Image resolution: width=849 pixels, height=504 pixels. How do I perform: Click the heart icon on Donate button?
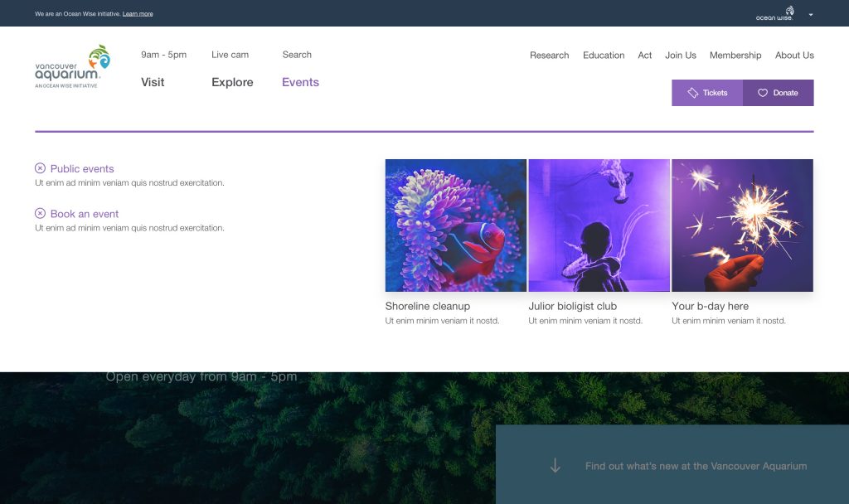pyautogui.click(x=763, y=93)
